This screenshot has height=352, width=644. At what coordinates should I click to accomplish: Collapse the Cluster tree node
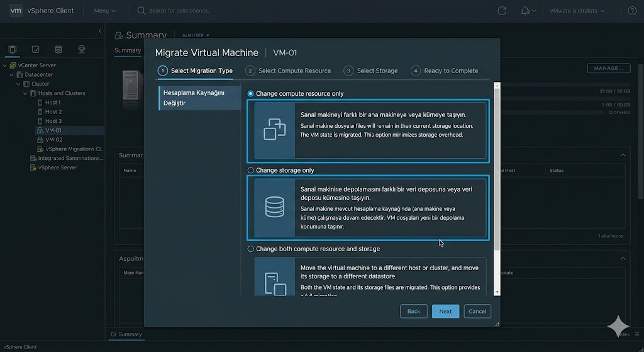pyautogui.click(x=18, y=84)
